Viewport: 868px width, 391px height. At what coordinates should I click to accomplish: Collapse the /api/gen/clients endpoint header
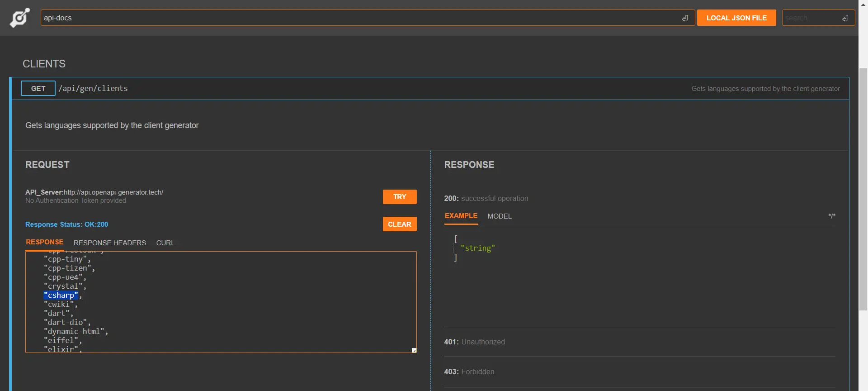[429, 88]
